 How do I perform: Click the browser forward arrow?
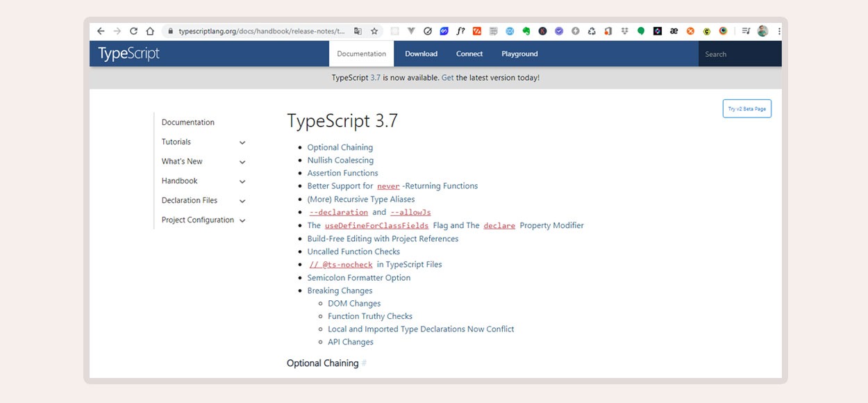click(x=117, y=31)
